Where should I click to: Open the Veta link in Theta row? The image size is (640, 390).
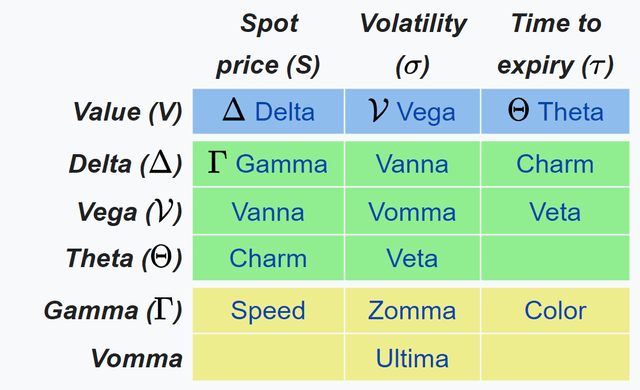(412, 258)
